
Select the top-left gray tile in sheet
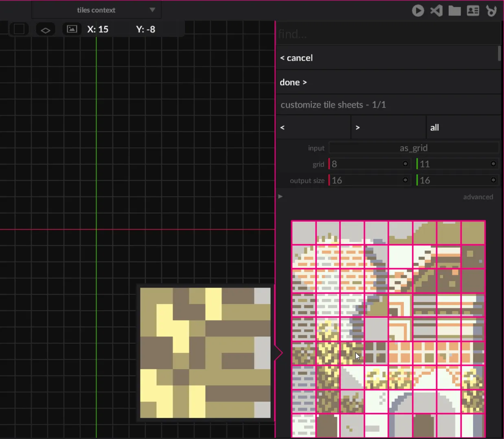tap(304, 233)
